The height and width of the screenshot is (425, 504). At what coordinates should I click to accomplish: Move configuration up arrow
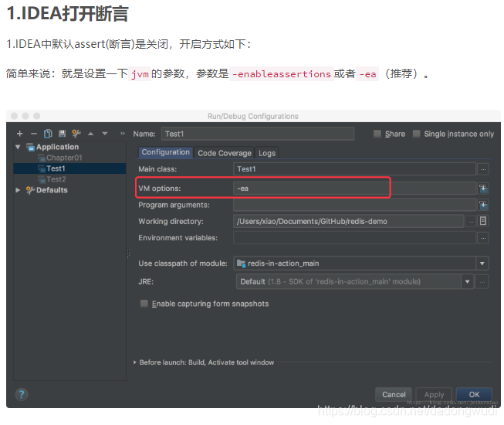[90, 134]
